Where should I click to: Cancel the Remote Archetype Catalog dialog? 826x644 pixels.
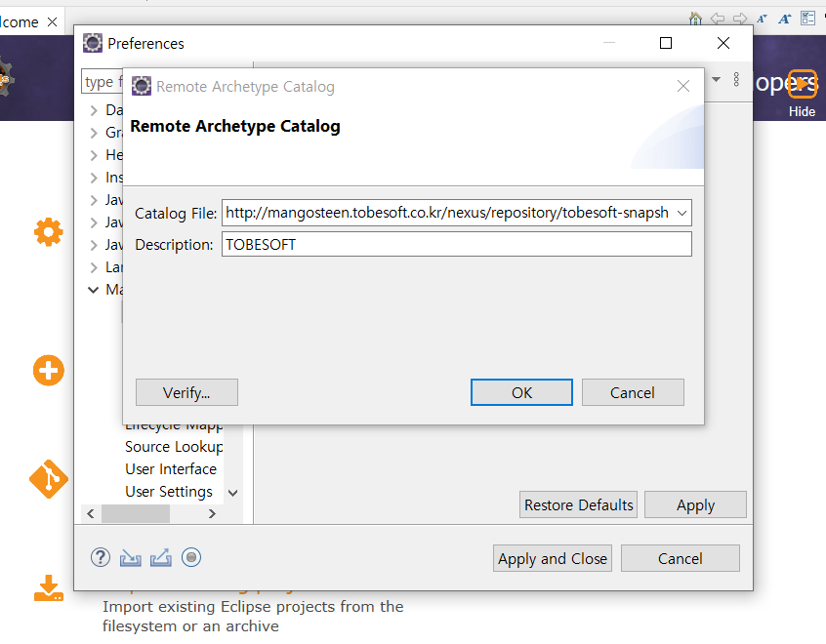(633, 392)
